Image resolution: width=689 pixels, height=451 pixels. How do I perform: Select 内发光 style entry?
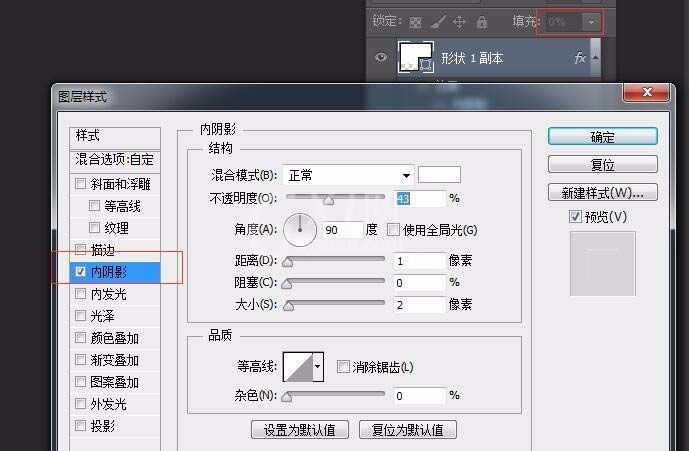[109, 294]
